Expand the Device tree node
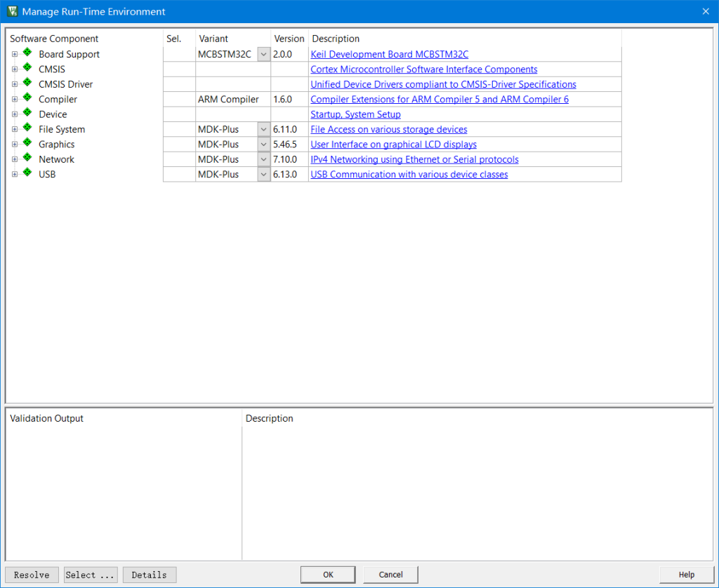The height and width of the screenshot is (588, 719). tap(15, 114)
